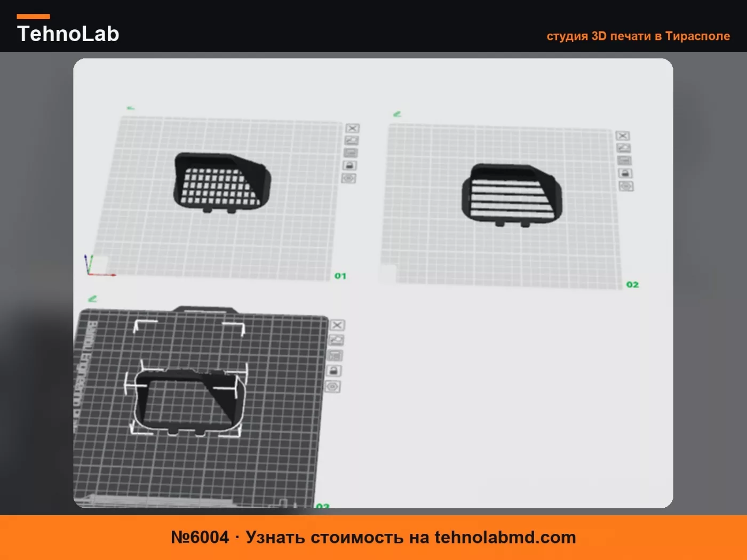Auto-orient objects on plate 03
This screenshot has width=747, height=560.
336,340
